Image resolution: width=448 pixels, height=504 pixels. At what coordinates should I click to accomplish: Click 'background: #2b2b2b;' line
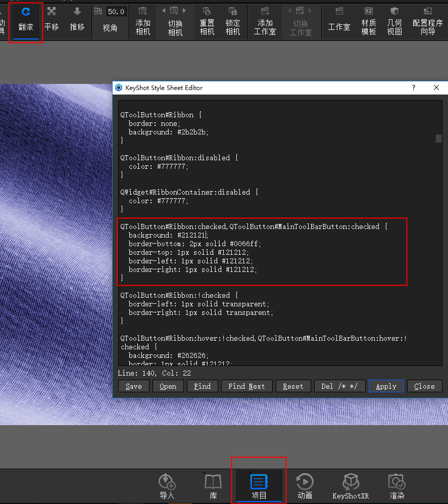click(169, 132)
